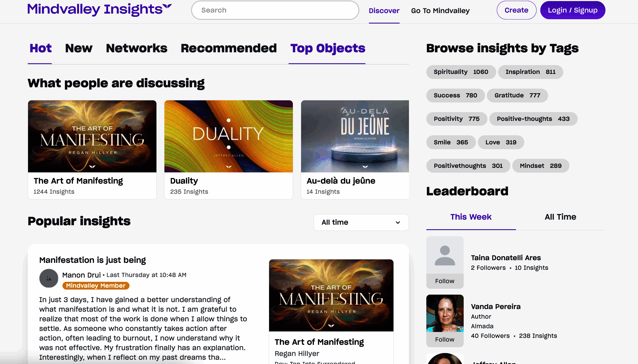Choose the Positive-thoughts 433 tag
638x364 pixels.
[x=533, y=119]
